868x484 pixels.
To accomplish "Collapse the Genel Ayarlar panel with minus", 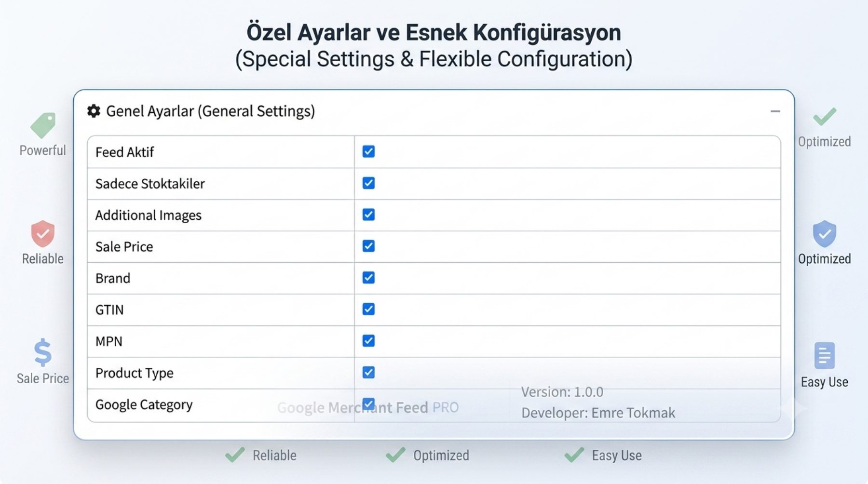I will (x=775, y=111).
